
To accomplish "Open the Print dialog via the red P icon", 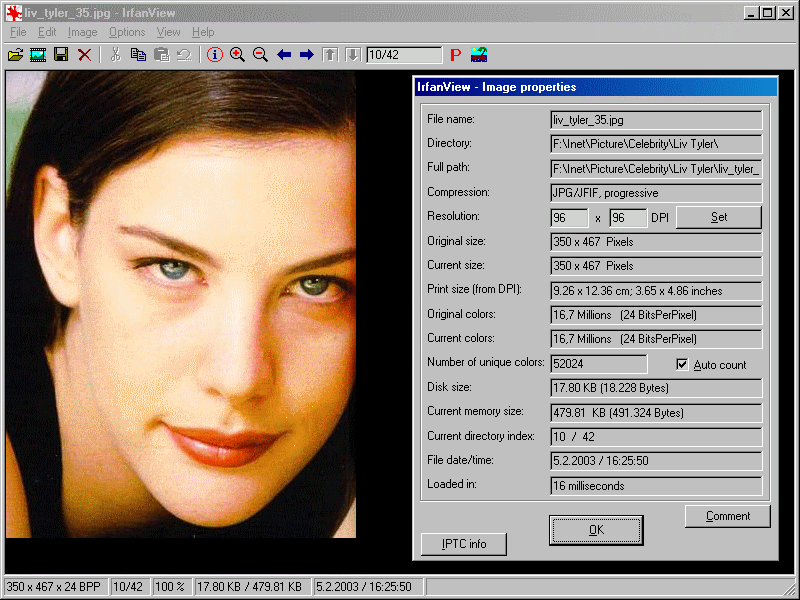I will [x=455, y=55].
